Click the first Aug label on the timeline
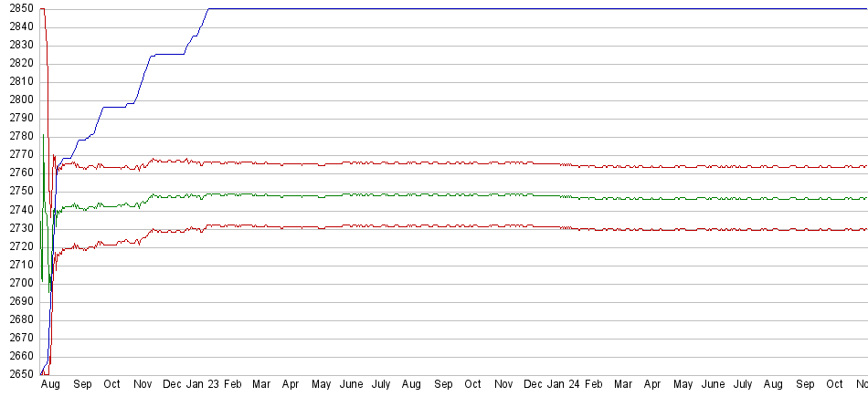The image size is (868, 397). click(x=52, y=386)
